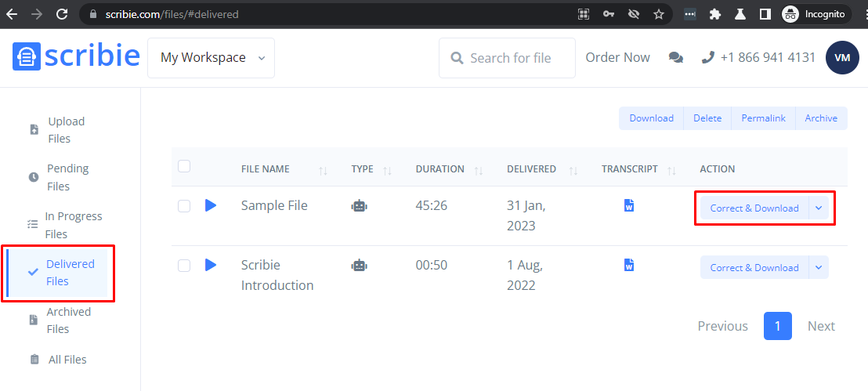
Task: Click the browser address bar URL
Action: click(172, 14)
